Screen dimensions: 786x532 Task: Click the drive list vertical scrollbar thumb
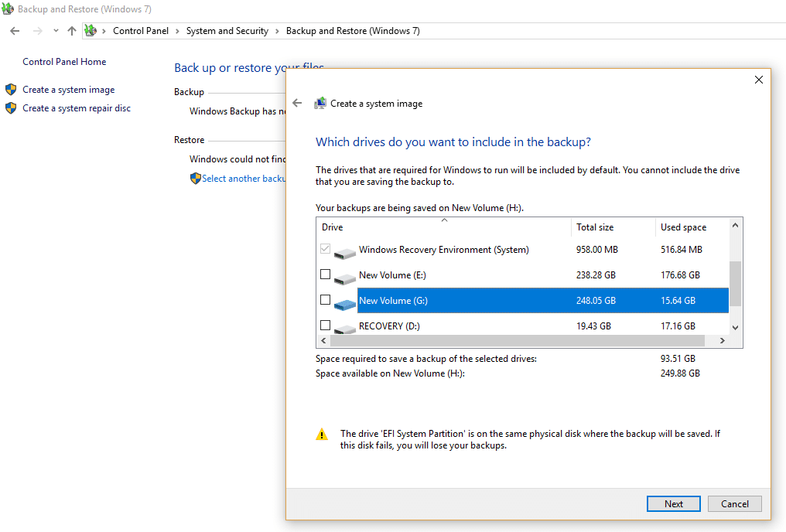(x=735, y=283)
